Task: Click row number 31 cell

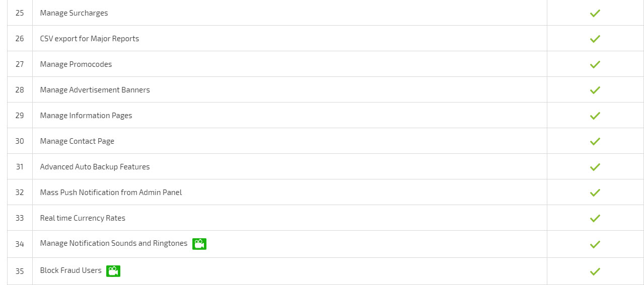Action: point(20,167)
